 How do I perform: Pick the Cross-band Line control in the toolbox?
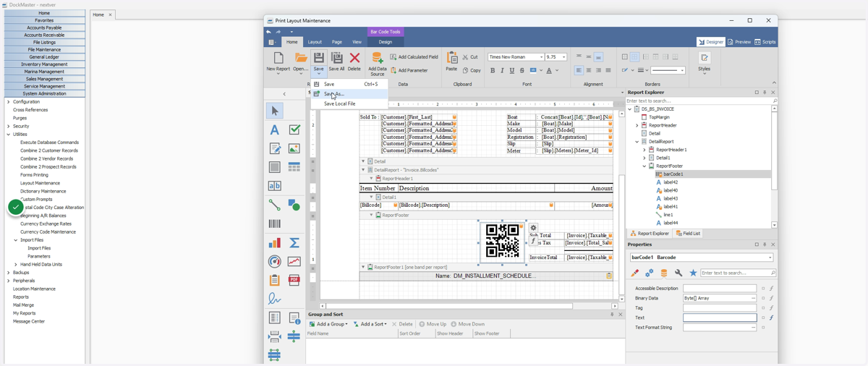294,336
